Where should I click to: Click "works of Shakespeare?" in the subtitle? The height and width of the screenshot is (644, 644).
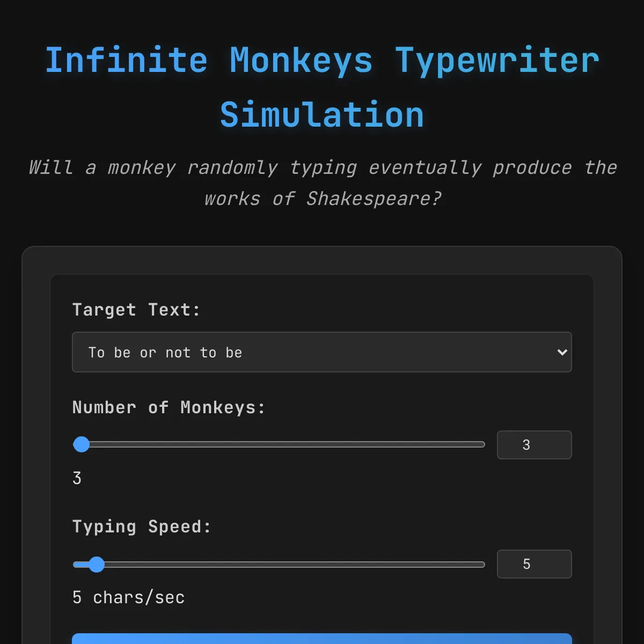tap(322, 199)
